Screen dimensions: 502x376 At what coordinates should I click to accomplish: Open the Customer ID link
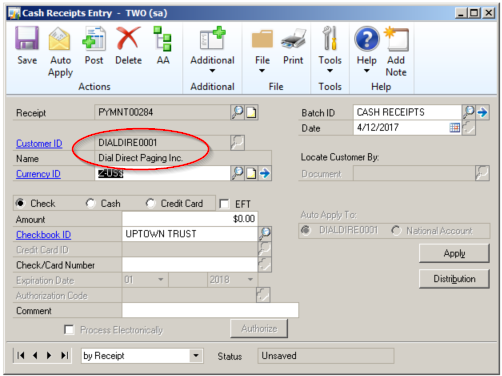click(x=39, y=143)
